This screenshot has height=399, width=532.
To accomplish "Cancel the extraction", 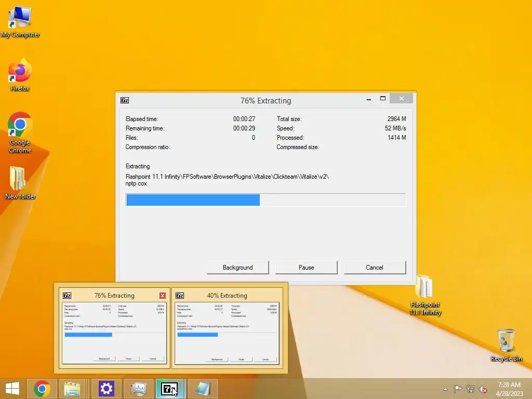I will point(375,268).
